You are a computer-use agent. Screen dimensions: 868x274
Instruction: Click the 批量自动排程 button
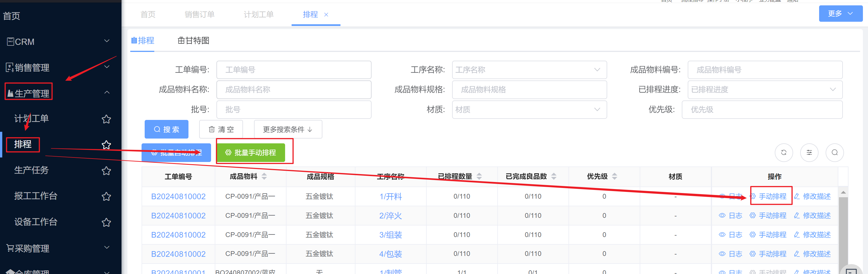point(176,152)
